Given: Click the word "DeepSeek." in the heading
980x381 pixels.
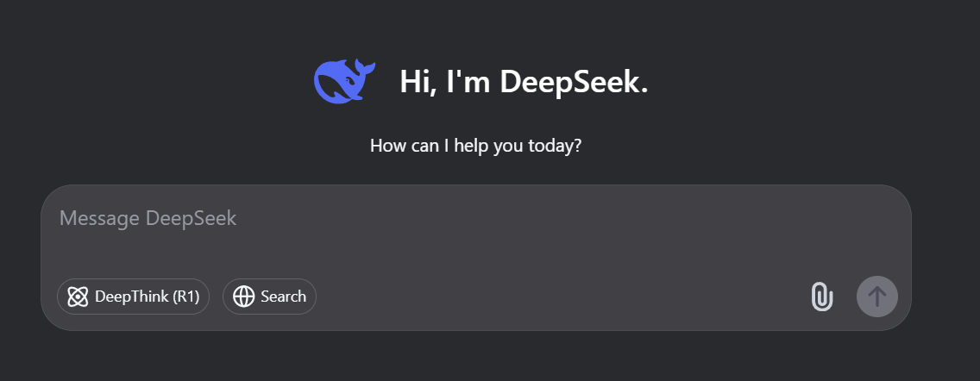Looking at the screenshot, I should coord(574,82).
